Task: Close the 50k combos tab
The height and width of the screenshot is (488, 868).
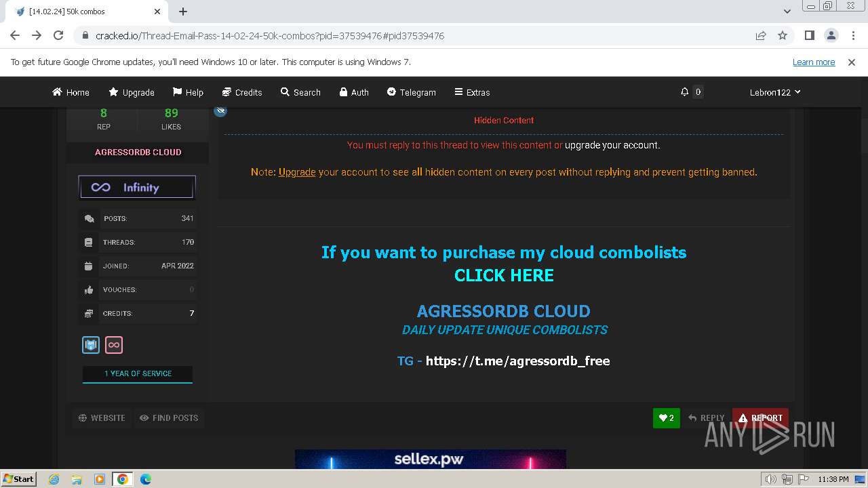Action: (x=157, y=12)
